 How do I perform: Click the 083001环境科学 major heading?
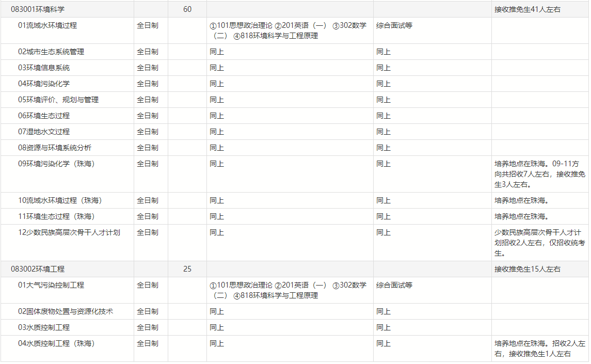coord(38,9)
